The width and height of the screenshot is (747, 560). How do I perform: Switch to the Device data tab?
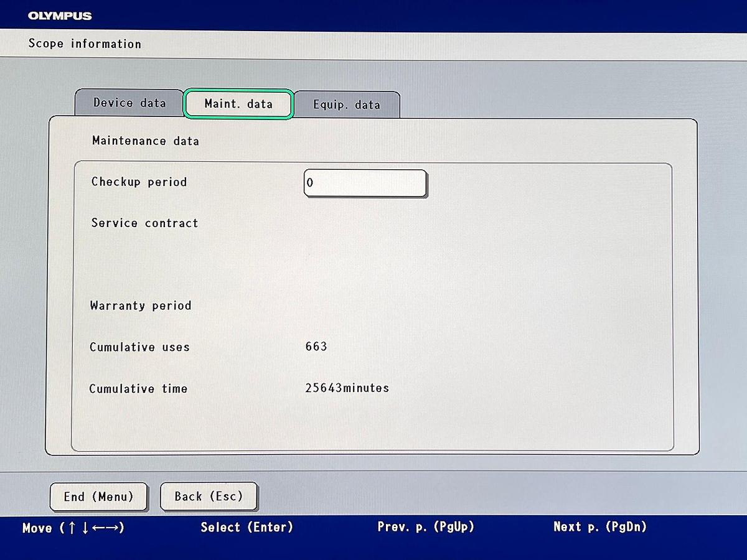[129, 103]
